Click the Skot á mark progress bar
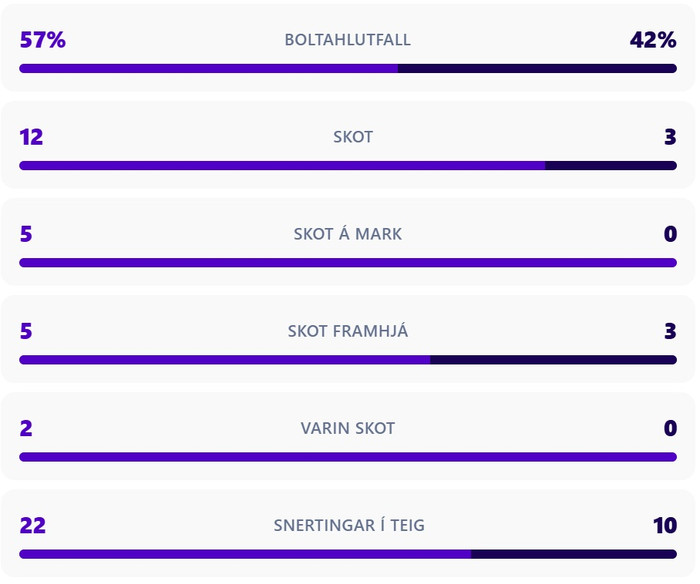The height and width of the screenshot is (584, 700). (348, 263)
